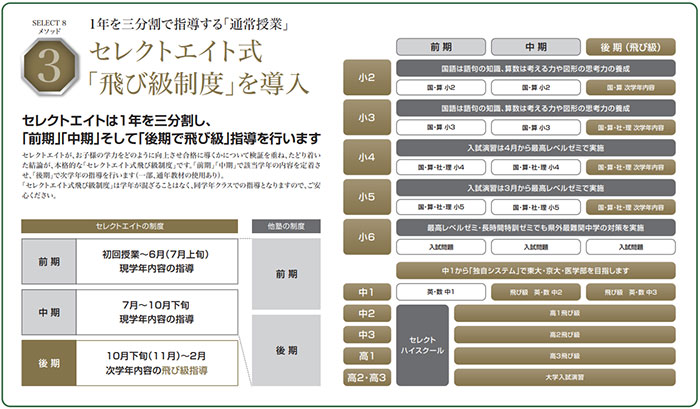700x409 pixels.
Task: Click 入試問題 box under the 前期 column
Action: coord(441,247)
